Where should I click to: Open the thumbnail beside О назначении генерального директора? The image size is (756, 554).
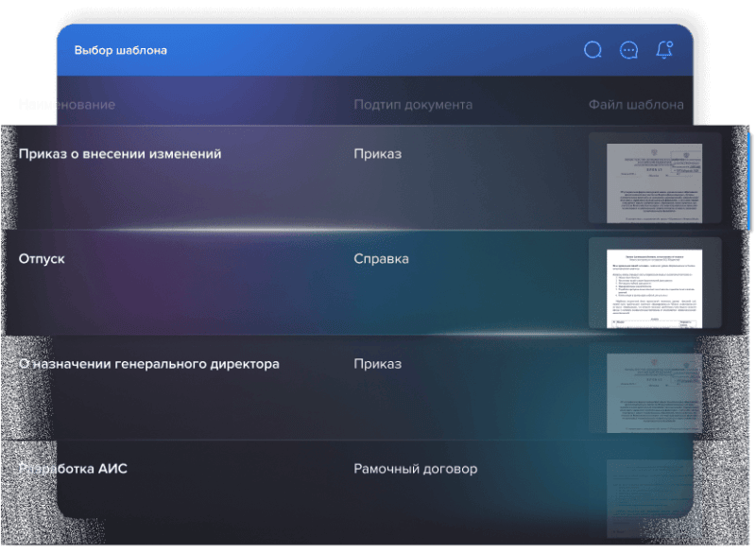(654, 390)
